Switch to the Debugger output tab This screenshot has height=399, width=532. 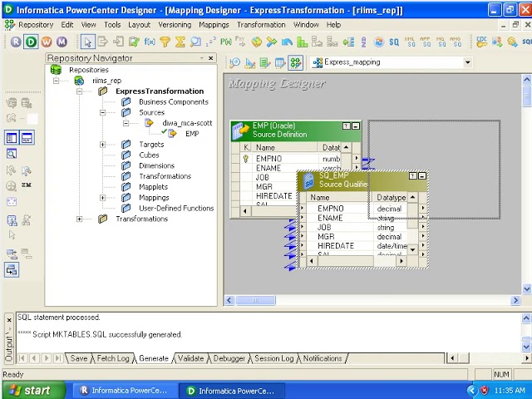click(229, 358)
